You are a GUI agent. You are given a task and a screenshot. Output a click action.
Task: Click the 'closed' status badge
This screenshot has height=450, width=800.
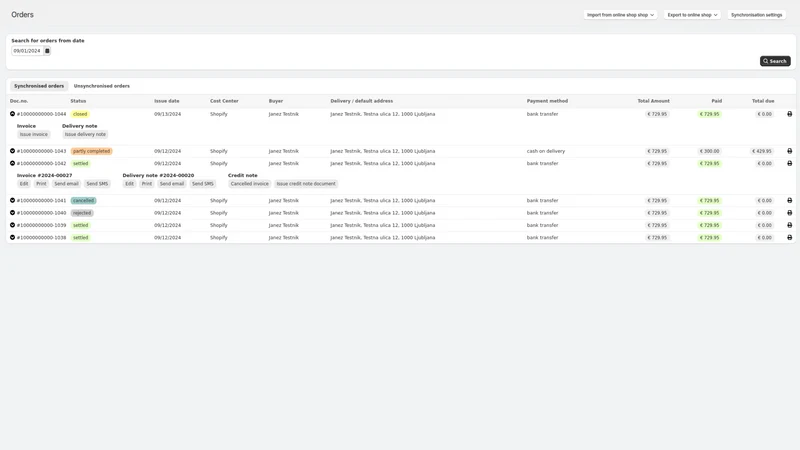(80, 114)
